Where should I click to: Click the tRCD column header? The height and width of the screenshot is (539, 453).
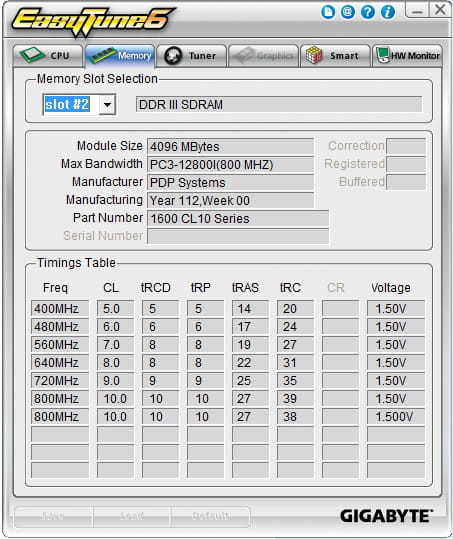(156, 287)
